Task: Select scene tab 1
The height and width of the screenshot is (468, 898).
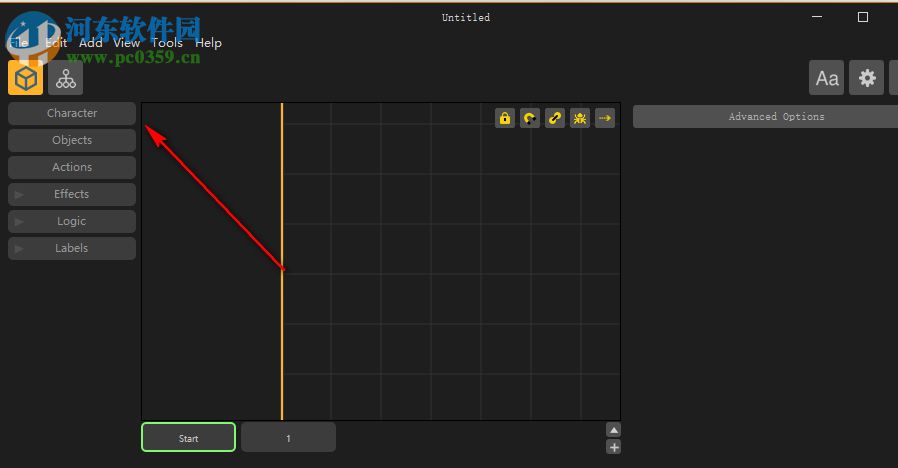Action: (288, 438)
